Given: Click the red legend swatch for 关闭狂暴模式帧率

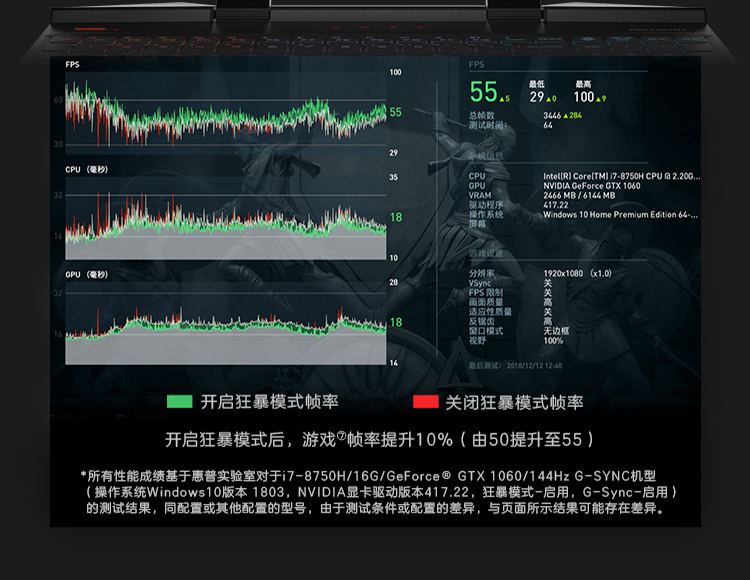Looking at the screenshot, I should click(426, 402).
